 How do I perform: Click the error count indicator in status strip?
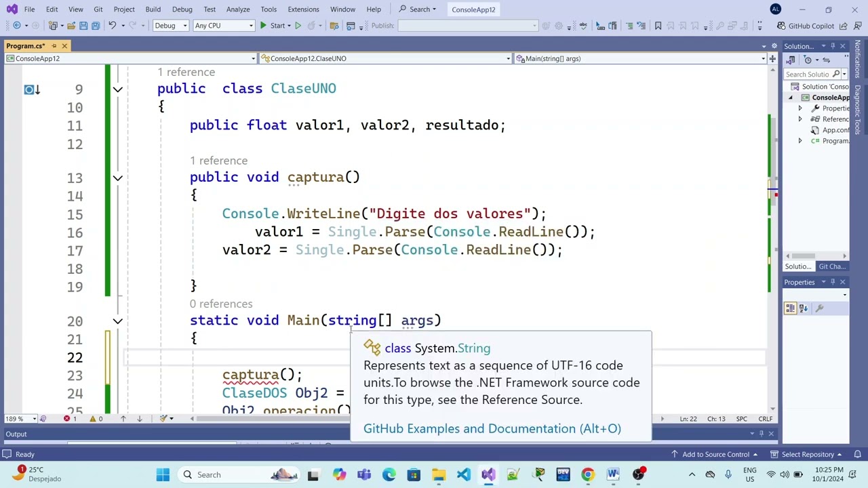pyautogui.click(x=70, y=419)
